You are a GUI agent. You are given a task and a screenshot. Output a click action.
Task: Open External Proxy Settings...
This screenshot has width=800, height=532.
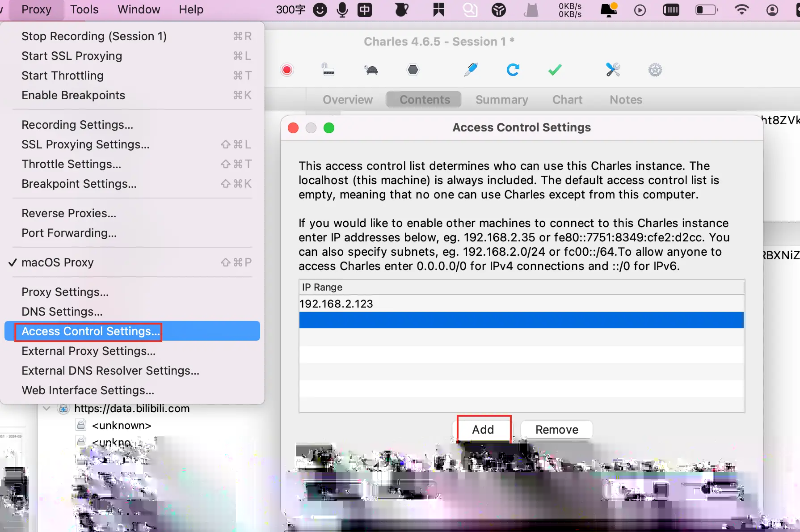click(x=132, y=351)
